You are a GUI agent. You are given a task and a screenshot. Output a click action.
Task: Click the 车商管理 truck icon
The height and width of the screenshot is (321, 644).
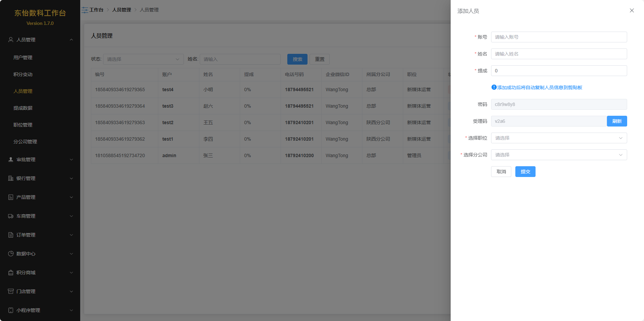click(11, 216)
